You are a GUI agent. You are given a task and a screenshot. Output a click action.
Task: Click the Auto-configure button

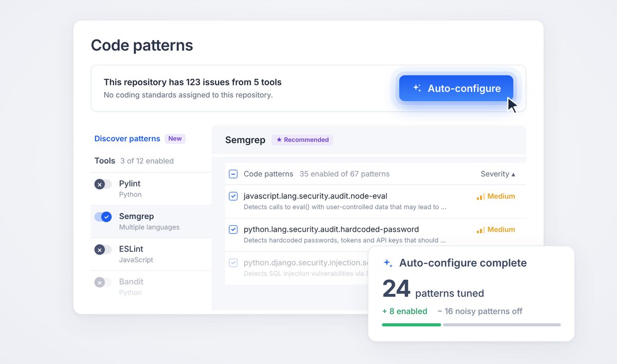tap(456, 88)
